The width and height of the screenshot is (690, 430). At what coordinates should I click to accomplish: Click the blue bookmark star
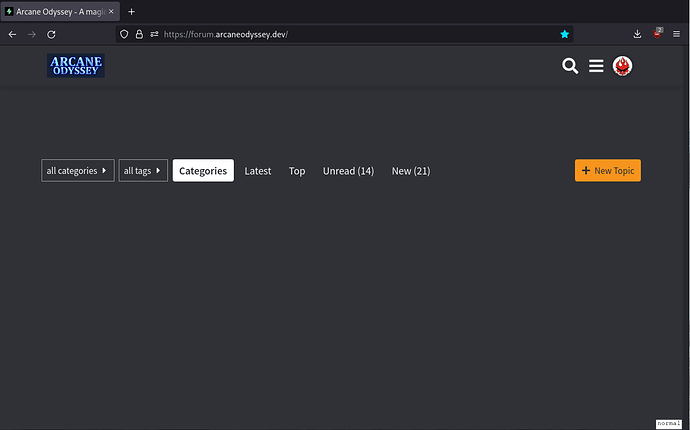[x=565, y=34]
